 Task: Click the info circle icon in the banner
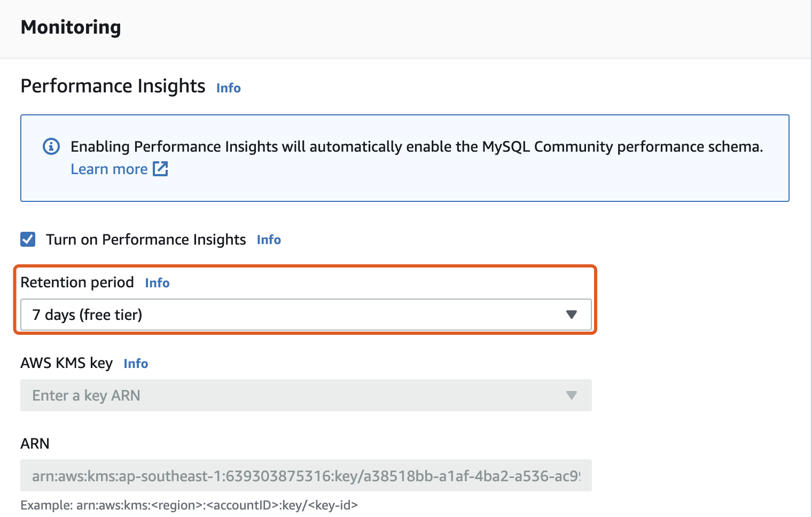[51, 146]
